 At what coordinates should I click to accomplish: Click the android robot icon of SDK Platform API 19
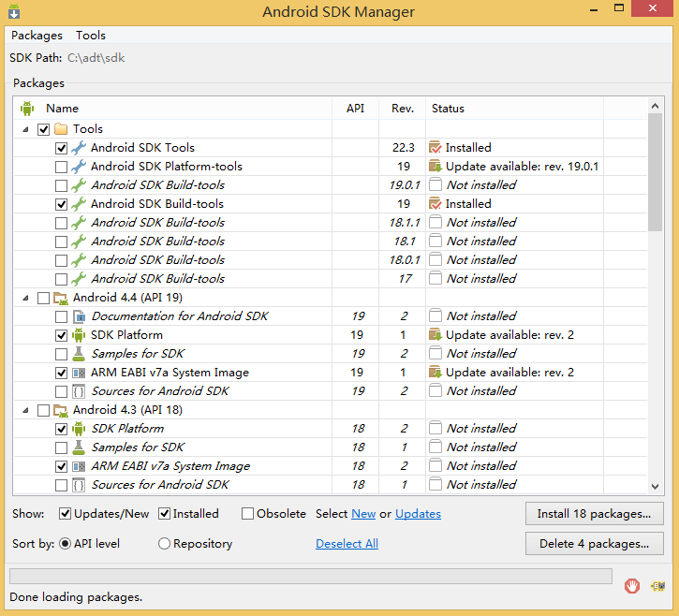tap(79, 335)
